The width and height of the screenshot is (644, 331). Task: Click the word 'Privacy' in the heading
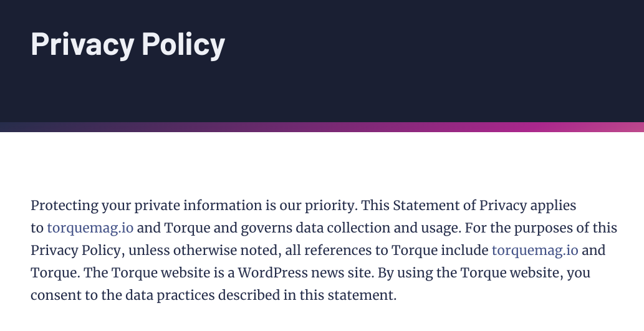click(x=82, y=44)
